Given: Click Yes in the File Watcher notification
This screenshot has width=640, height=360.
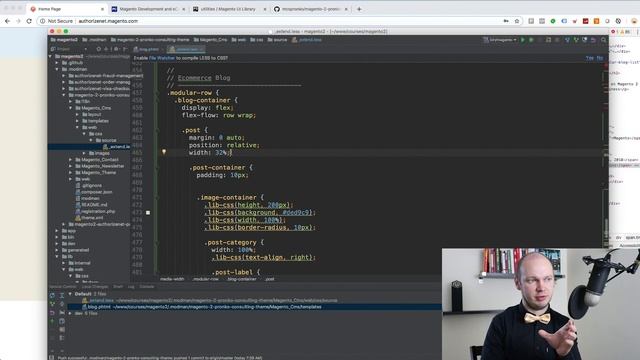Looking at the screenshot, I should (590, 58).
